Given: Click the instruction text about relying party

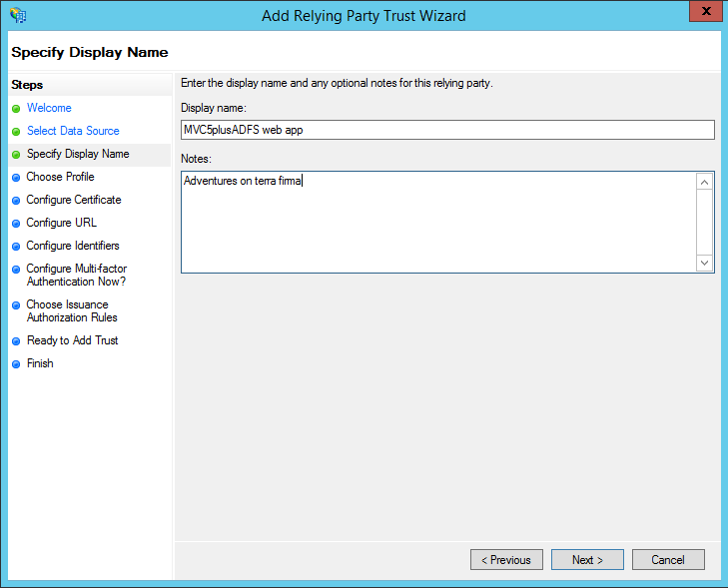Looking at the screenshot, I should click(x=337, y=83).
